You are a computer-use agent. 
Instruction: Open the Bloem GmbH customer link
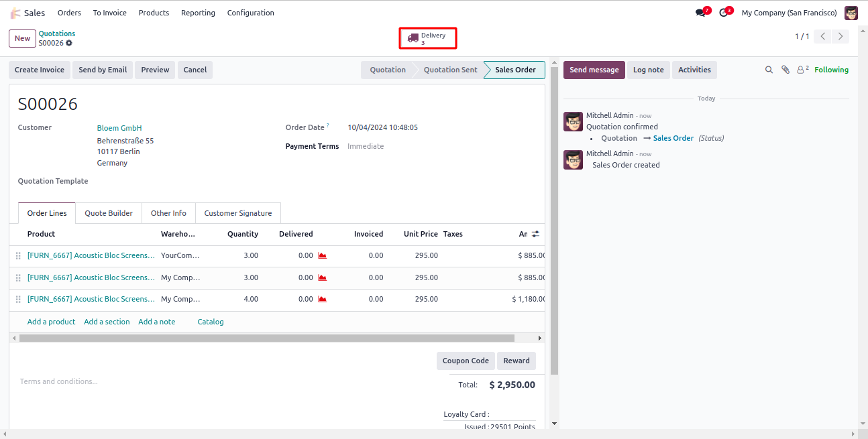pyautogui.click(x=119, y=128)
